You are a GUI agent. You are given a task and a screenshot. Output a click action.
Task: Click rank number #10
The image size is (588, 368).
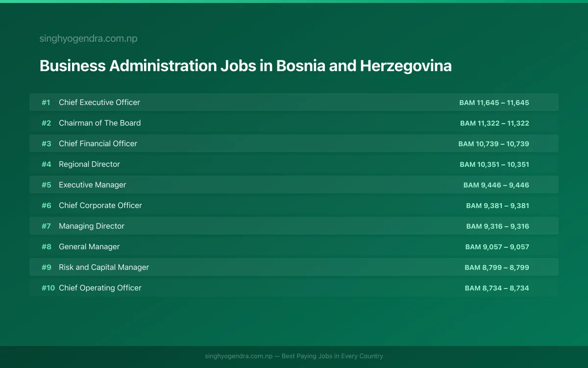click(x=48, y=288)
